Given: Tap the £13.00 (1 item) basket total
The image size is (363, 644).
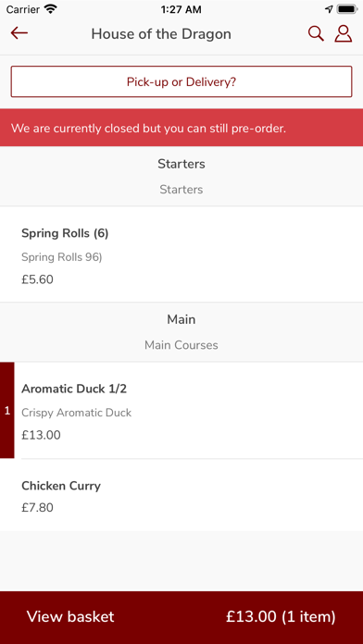Looking at the screenshot, I should [281, 616].
